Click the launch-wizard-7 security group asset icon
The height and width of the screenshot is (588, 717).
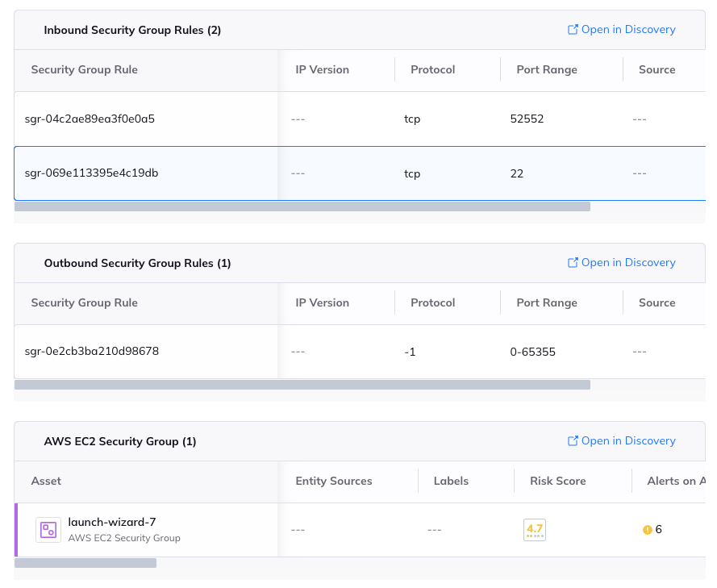pyautogui.click(x=48, y=530)
